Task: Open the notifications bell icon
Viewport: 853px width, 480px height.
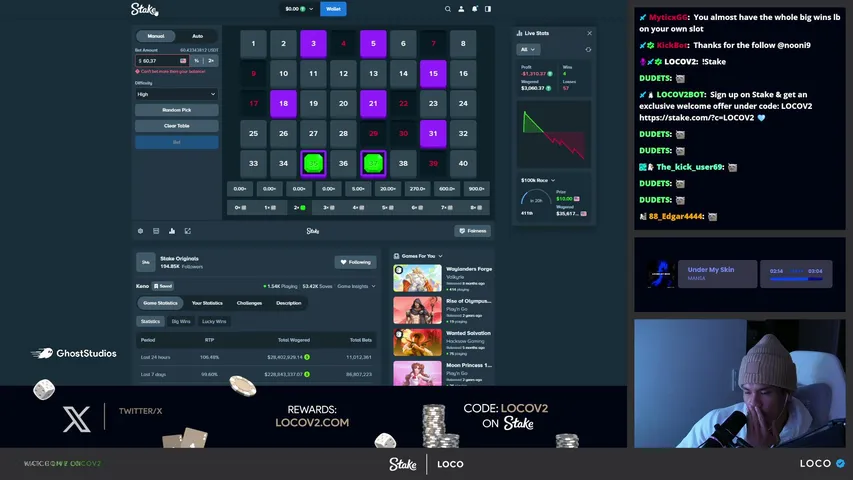Action: coord(474,9)
